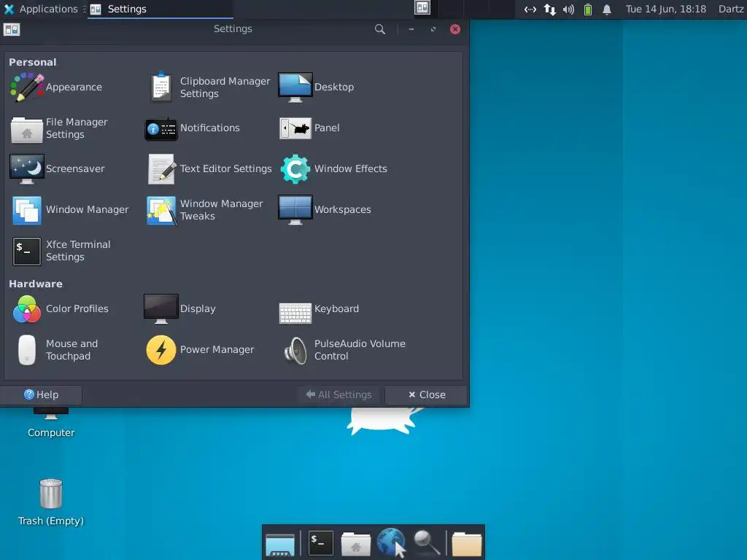Open Mouse and Touchpad settings
The width and height of the screenshot is (747, 560).
(58, 349)
